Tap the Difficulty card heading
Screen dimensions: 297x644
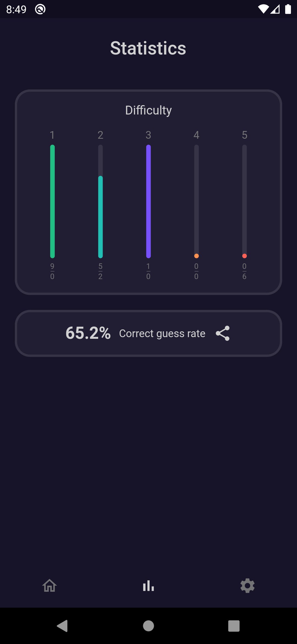click(148, 110)
